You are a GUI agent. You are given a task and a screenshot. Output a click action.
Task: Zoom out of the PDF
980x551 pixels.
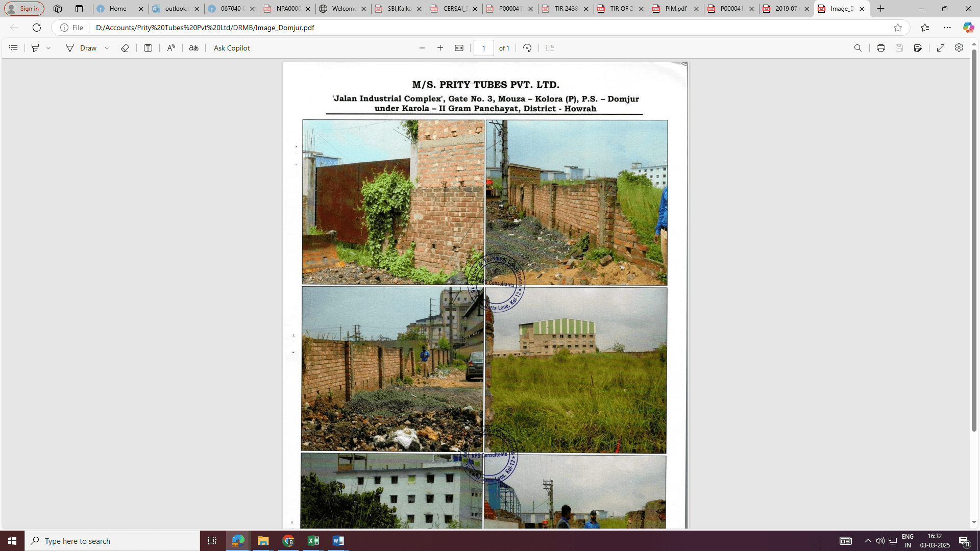[422, 48]
